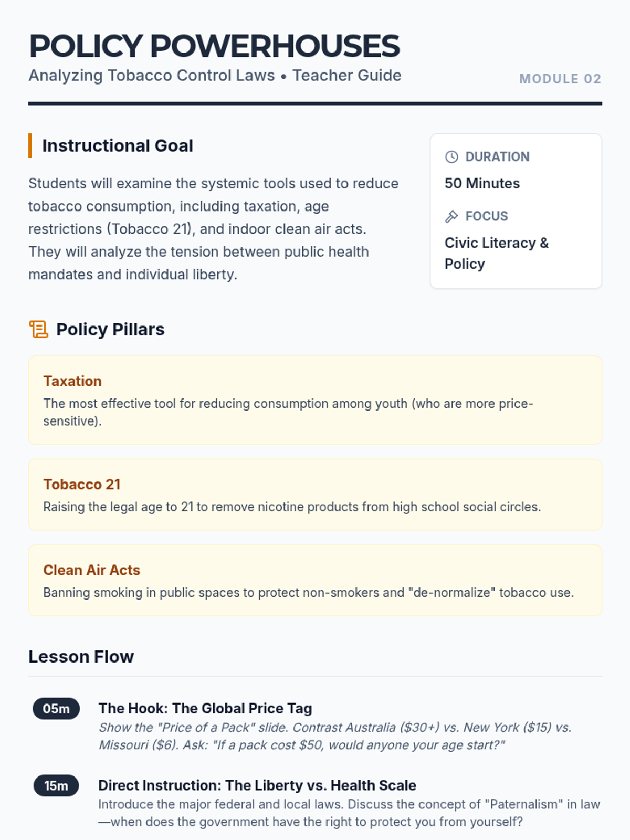Open the Clean Air Acts pillar card
630x840 pixels.
pyautogui.click(x=315, y=580)
